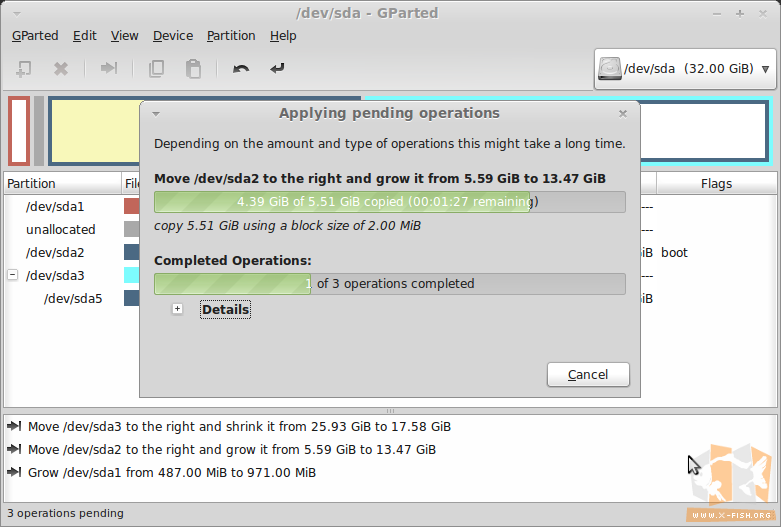The height and width of the screenshot is (527, 781).
Task: Click the pane splitter handle above pending operations
Action: pyautogui.click(x=390, y=411)
